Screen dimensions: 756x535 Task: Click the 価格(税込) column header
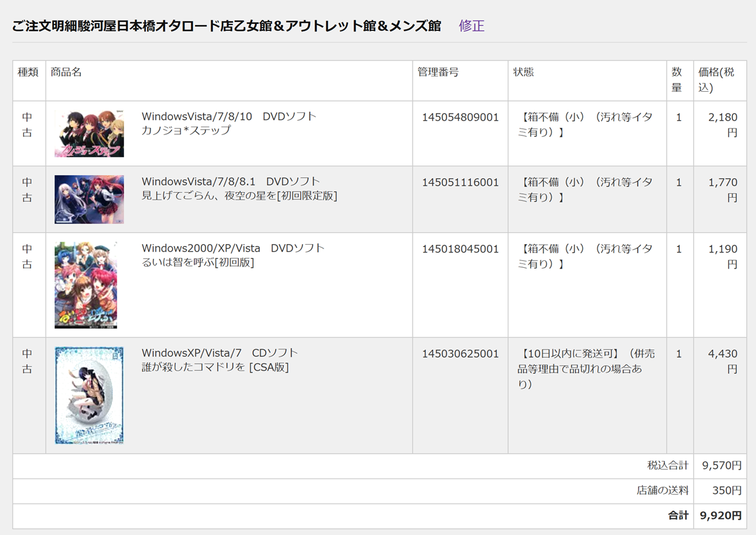[x=716, y=80]
